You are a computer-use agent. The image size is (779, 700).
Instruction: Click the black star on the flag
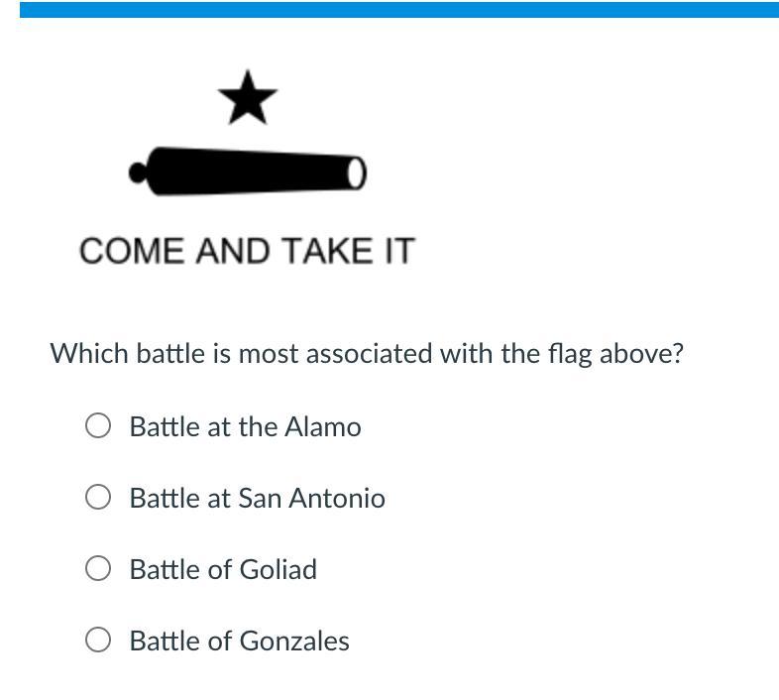(248, 98)
